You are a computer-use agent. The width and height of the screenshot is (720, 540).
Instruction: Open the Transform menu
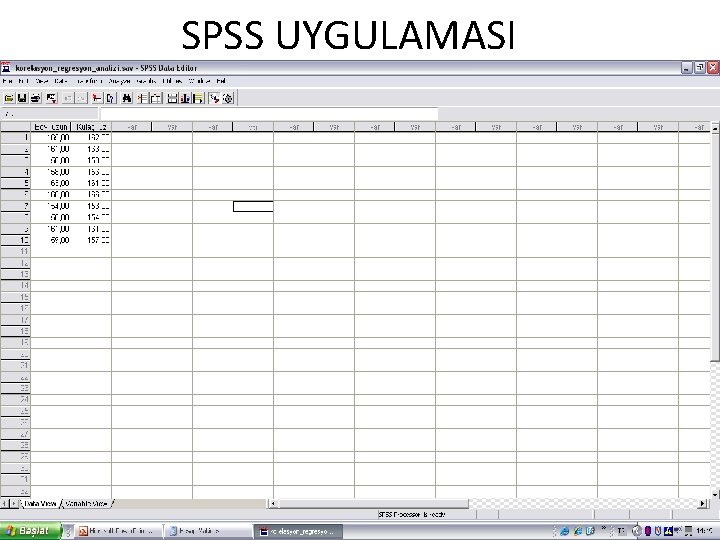[x=89, y=81]
